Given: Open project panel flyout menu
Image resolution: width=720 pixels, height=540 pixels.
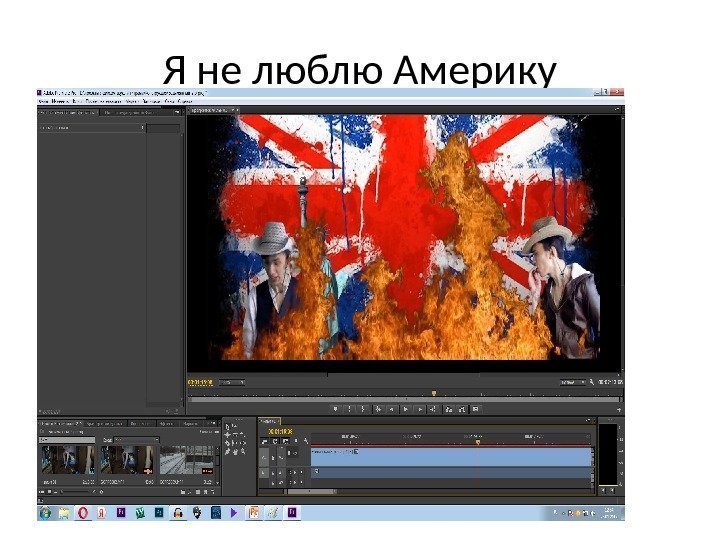Looking at the screenshot, I should coord(214,423).
